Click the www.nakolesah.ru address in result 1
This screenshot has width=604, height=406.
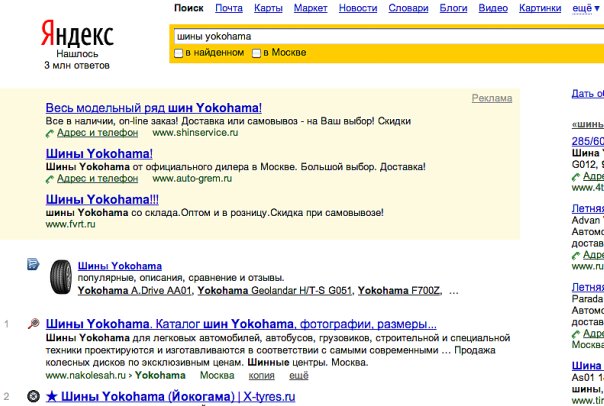86,375
